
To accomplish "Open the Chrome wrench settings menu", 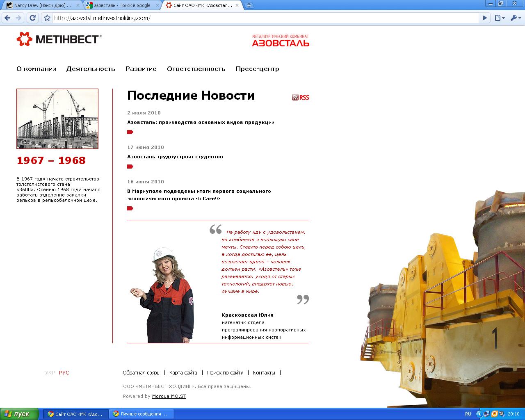I will [515, 18].
